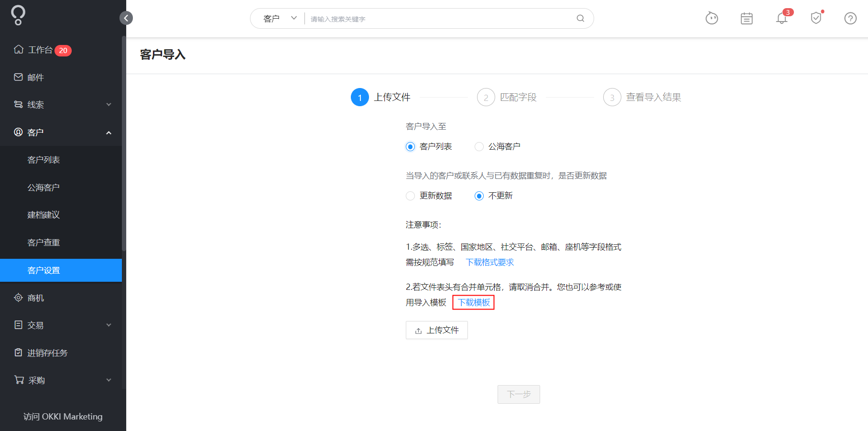Click the 交易 document icon
This screenshot has width=868, height=431.
pos(19,325)
